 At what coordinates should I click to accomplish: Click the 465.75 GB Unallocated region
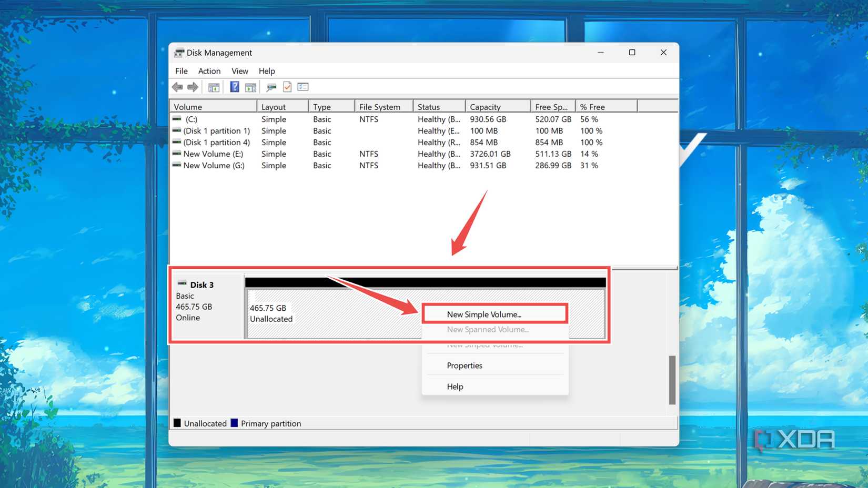[x=316, y=313]
